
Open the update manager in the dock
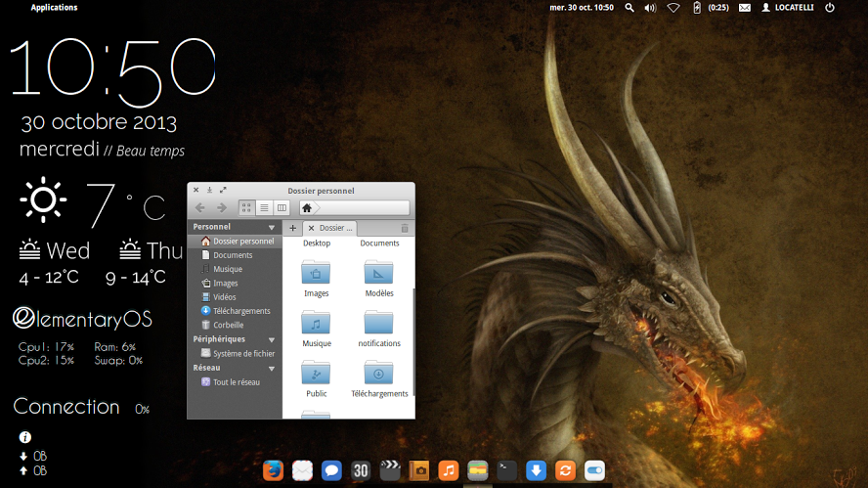pos(565,470)
